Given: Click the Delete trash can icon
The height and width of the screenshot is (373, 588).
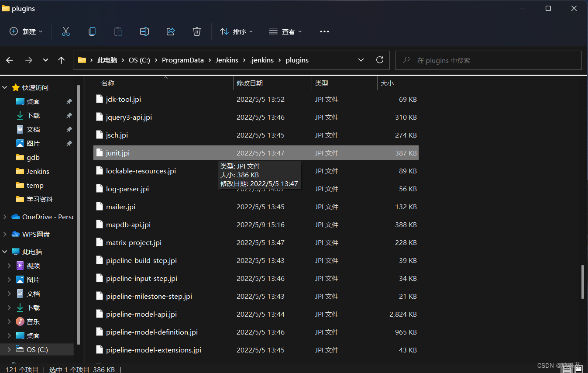Looking at the screenshot, I should coord(197,31).
